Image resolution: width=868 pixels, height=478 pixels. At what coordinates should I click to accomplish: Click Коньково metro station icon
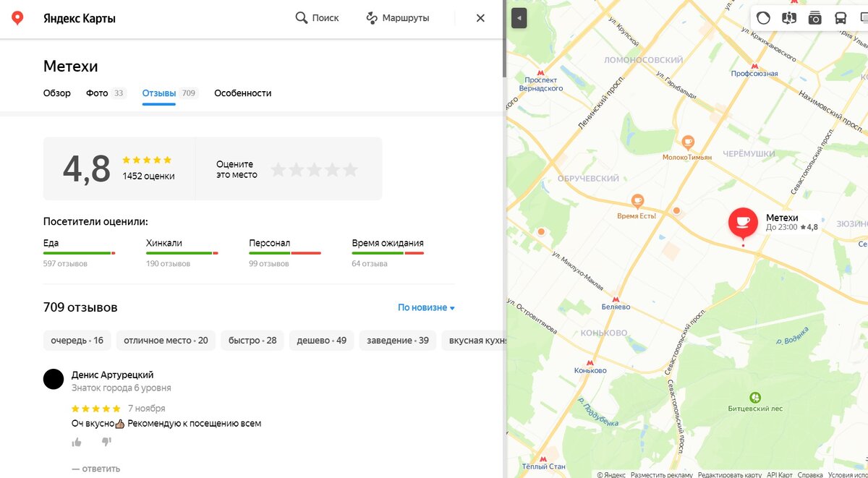click(x=590, y=362)
